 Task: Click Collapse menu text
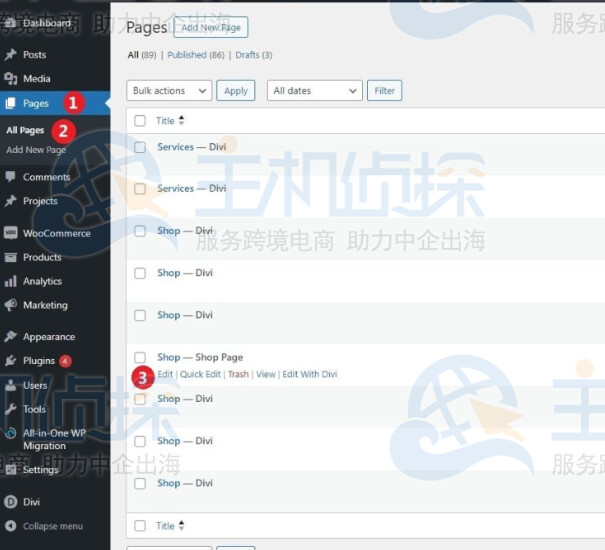click(x=53, y=526)
